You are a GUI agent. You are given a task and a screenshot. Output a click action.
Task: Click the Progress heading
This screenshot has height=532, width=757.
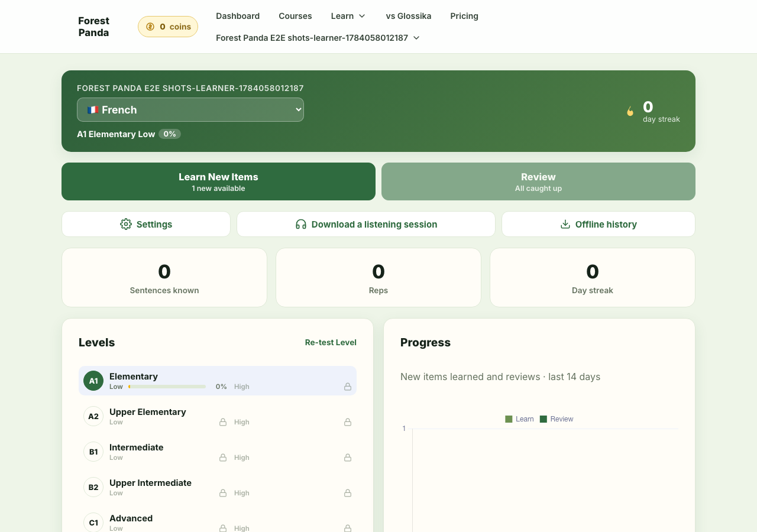pos(425,342)
